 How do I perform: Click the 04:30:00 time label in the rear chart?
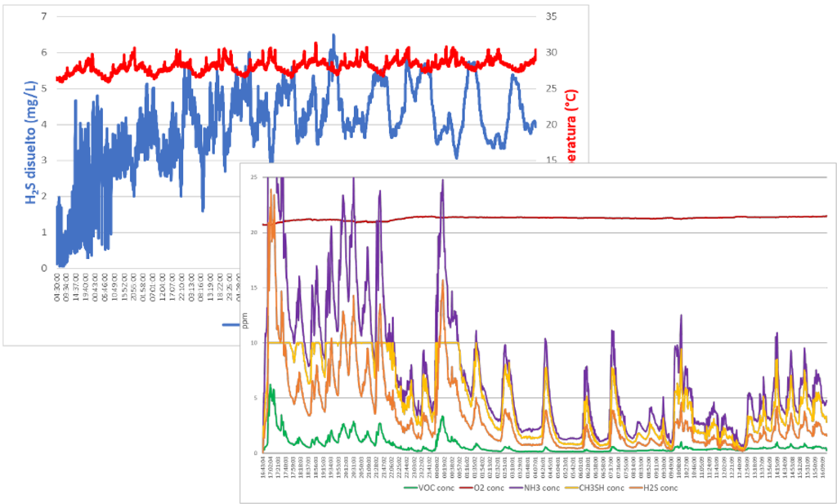click(57, 287)
